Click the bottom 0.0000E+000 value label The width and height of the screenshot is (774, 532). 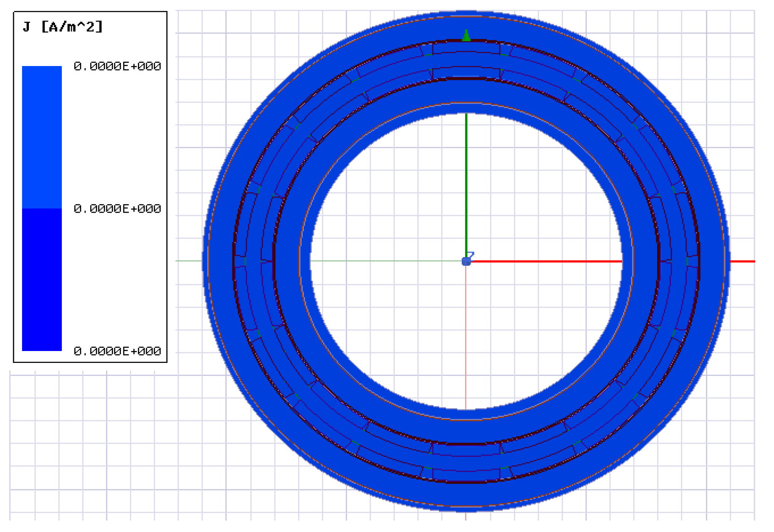coord(117,350)
